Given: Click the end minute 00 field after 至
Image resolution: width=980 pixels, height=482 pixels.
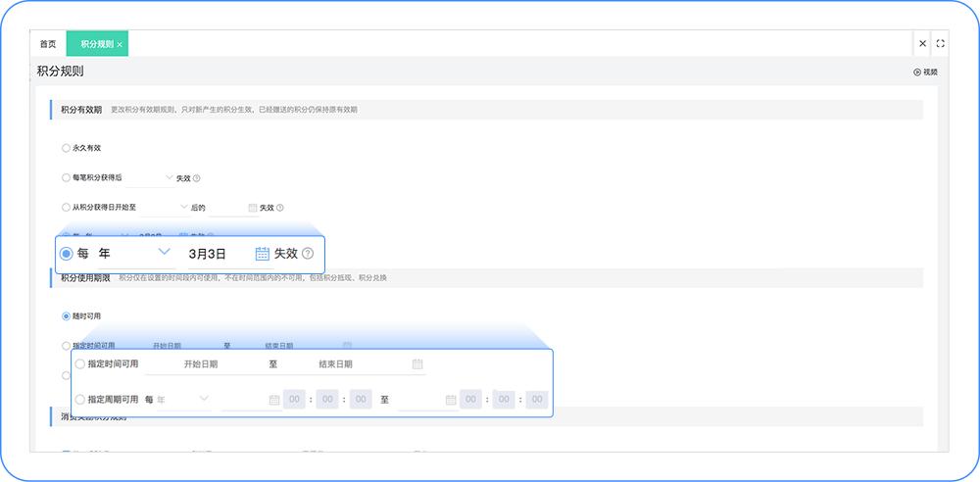Looking at the screenshot, I should [504, 400].
